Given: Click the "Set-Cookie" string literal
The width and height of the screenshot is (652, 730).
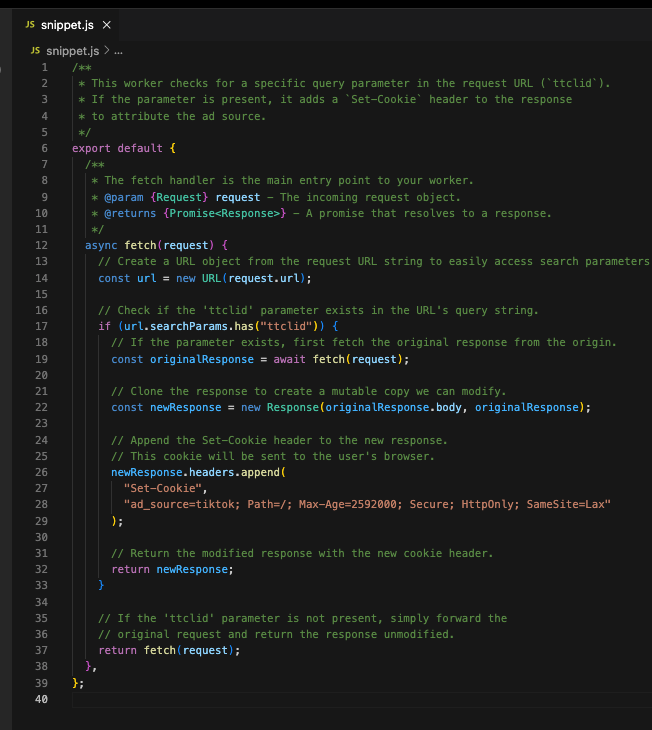Looking at the screenshot, I should [163, 488].
